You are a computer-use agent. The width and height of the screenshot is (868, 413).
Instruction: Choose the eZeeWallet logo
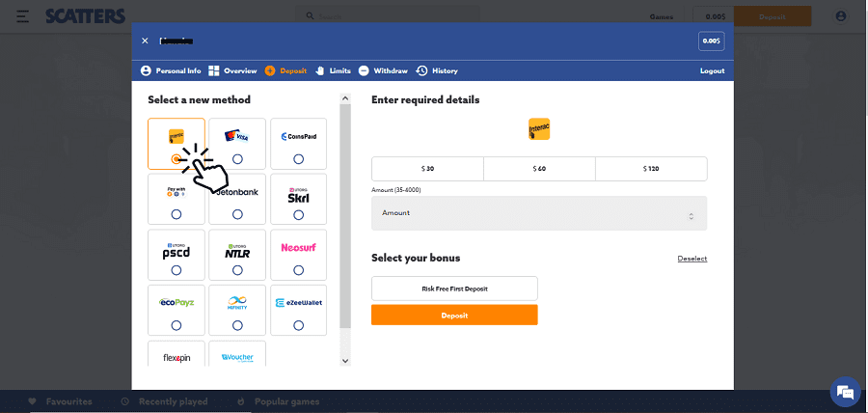pyautogui.click(x=298, y=303)
